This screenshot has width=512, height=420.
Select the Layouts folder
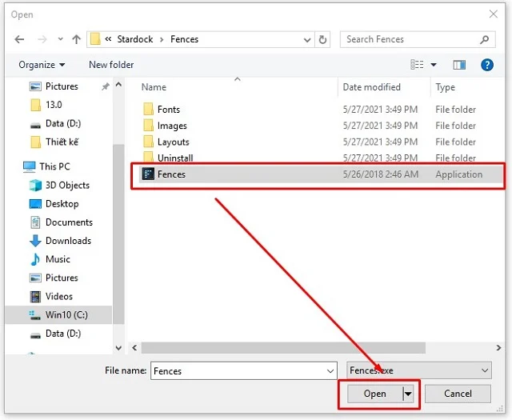(x=173, y=142)
